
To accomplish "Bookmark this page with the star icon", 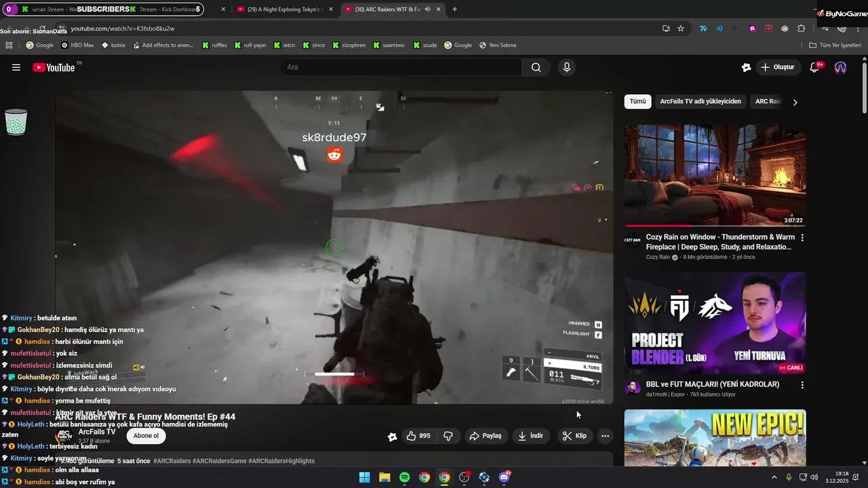I will pos(681,28).
